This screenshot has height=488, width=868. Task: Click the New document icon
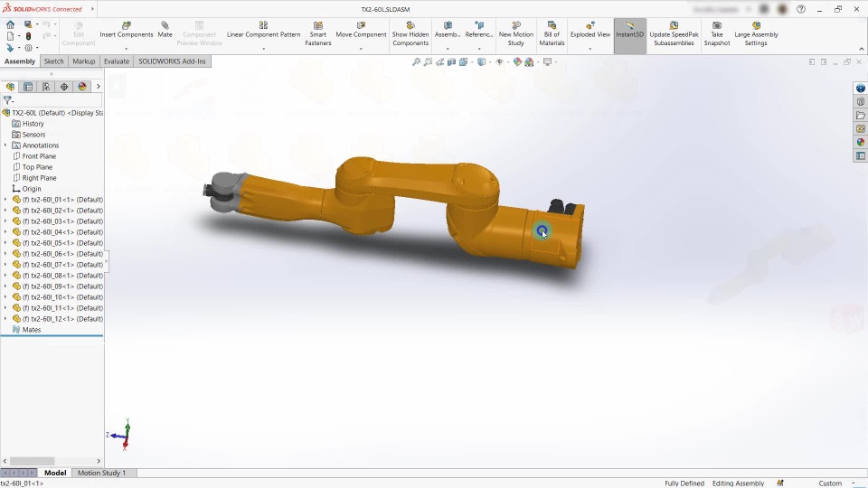click(11, 36)
